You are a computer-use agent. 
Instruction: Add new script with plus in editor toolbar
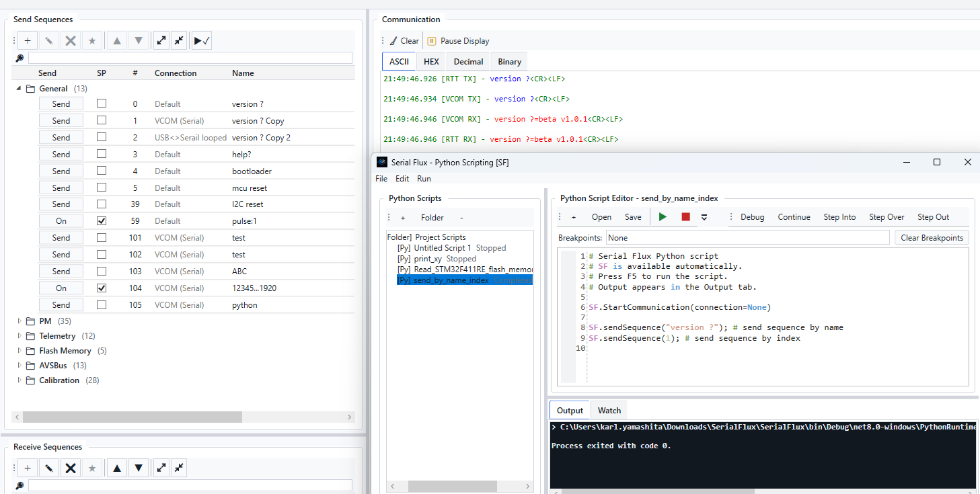pyautogui.click(x=574, y=217)
